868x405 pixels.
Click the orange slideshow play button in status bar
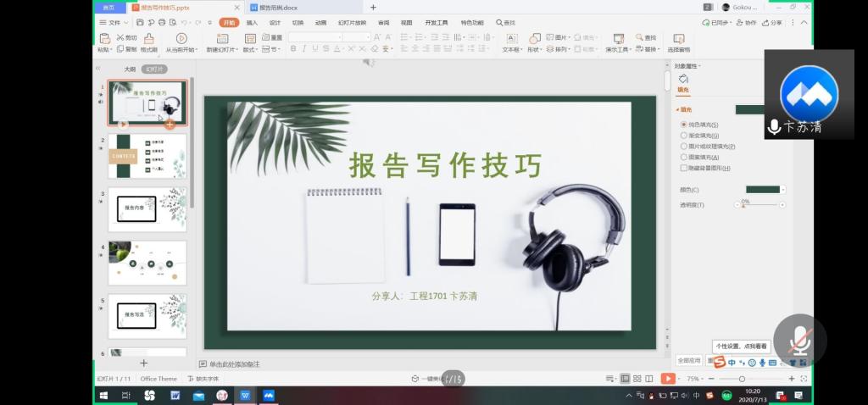[x=668, y=379]
